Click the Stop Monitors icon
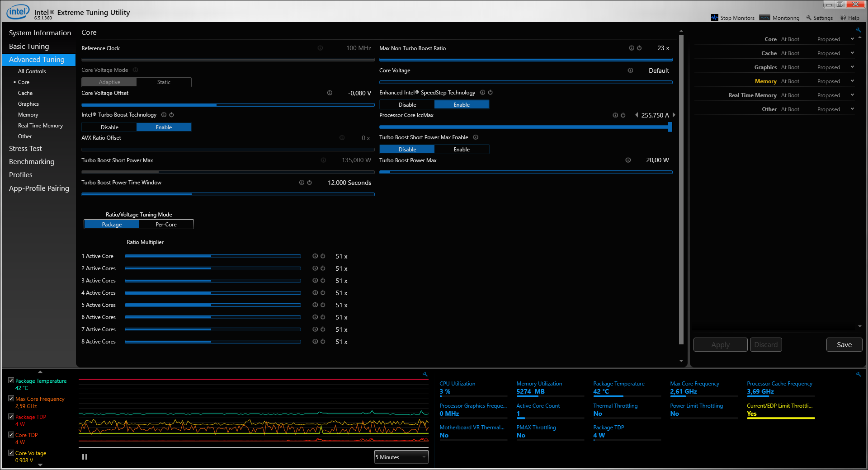This screenshot has width=868, height=470. (714, 18)
